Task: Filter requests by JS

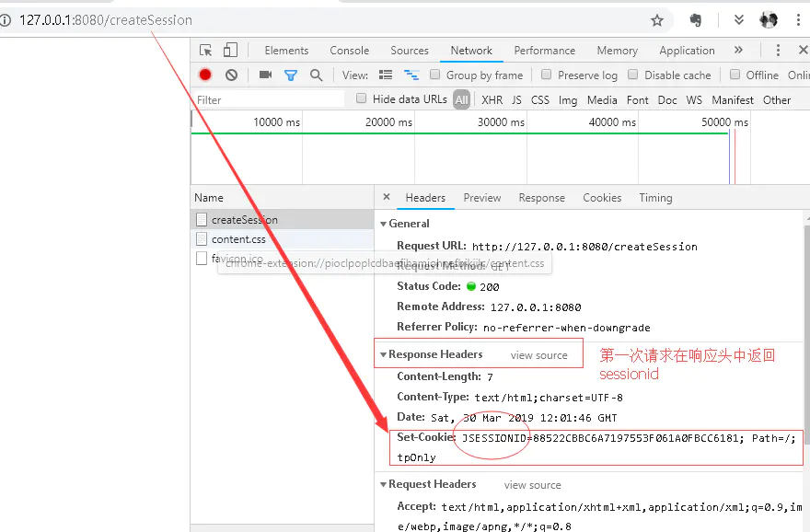Action: pyautogui.click(x=516, y=100)
